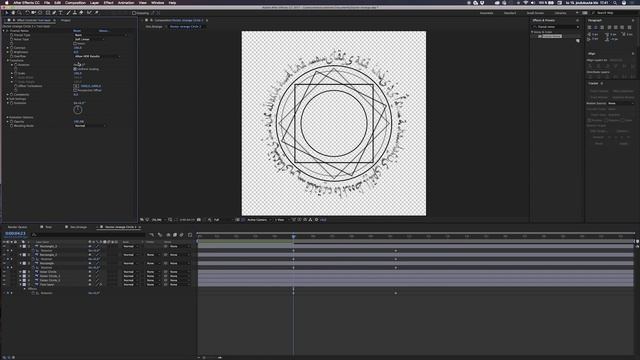640x360 pixels.
Task: Toggle the Perspective Offset checkbox
Action: click(x=75, y=90)
